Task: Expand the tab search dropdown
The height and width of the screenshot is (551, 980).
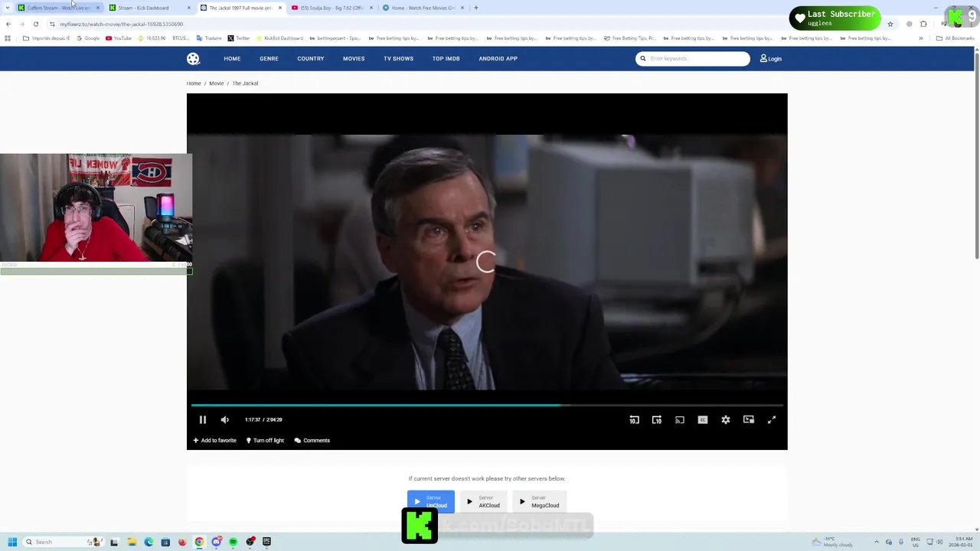Action: pos(6,8)
